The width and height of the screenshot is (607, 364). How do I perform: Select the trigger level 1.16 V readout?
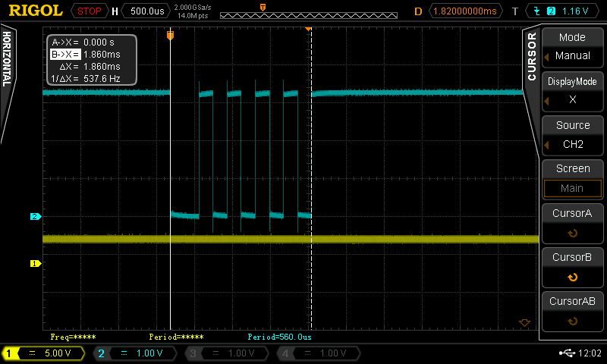click(x=575, y=11)
